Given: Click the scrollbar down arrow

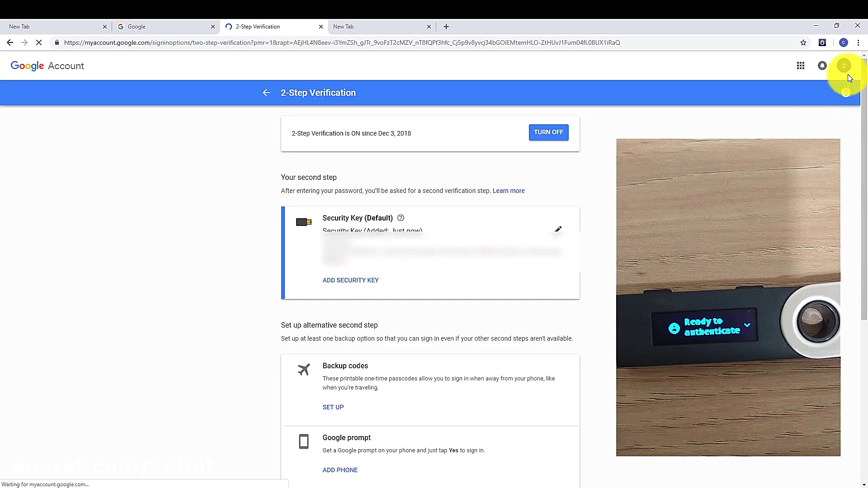Looking at the screenshot, I should pos(864,484).
